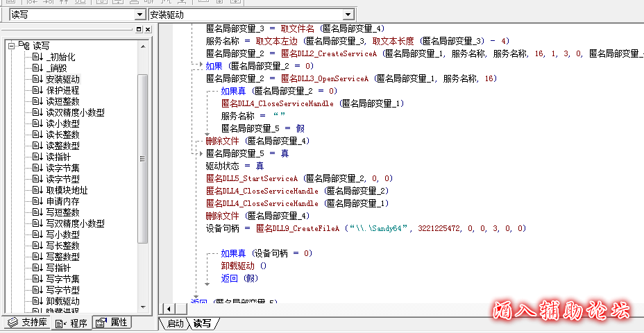The height and width of the screenshot is (333, 644).
Task: Open 取模块地址 subroutine in tree
Action: pos(67,191)
